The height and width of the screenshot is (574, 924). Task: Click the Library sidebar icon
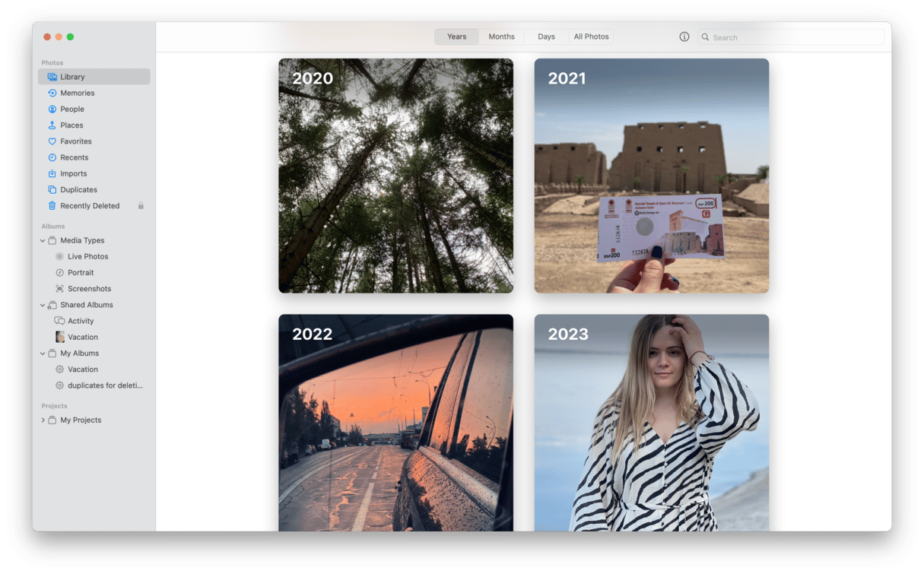pos(52,77)
